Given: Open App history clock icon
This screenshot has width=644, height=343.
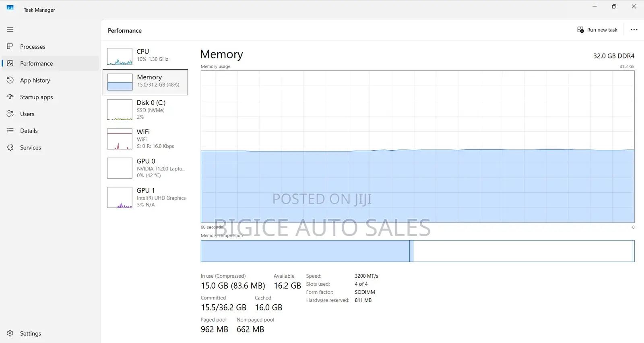Looking at the screenshot, I should [x=10, y=80].
